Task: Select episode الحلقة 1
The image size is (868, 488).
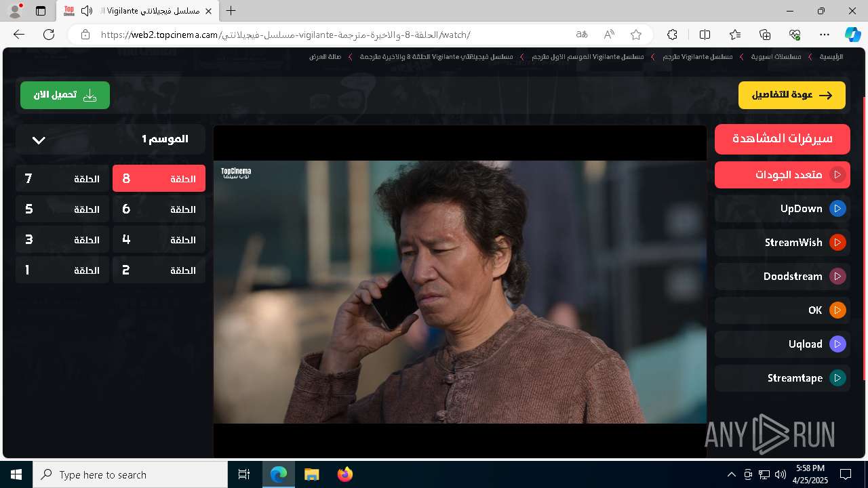Action: tap(62, 270)
